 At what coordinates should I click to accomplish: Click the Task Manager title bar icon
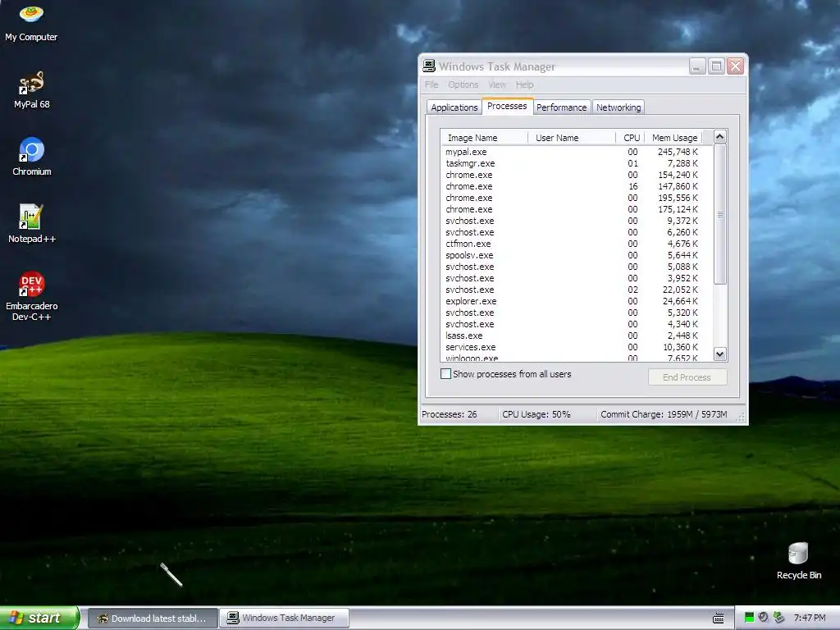[429, 66]
